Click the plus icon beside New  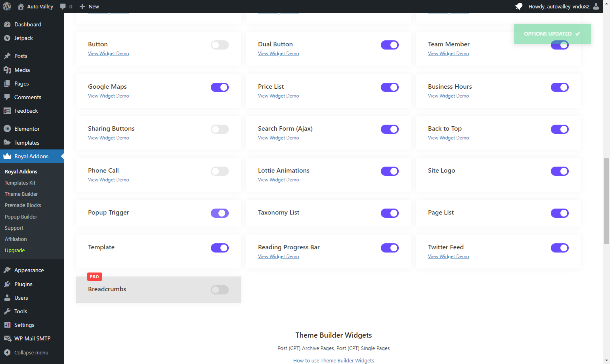pyautogui.click(x=82, y=6)
